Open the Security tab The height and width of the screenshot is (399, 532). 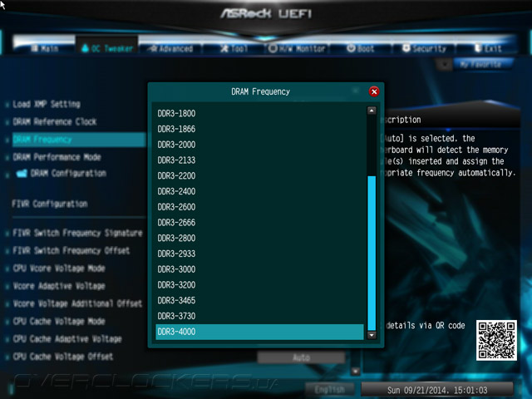425,49
